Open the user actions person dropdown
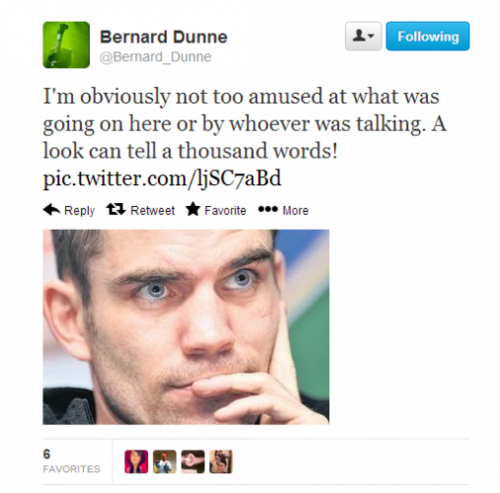Viewport: 500px width, 493px height. point(363,36)
